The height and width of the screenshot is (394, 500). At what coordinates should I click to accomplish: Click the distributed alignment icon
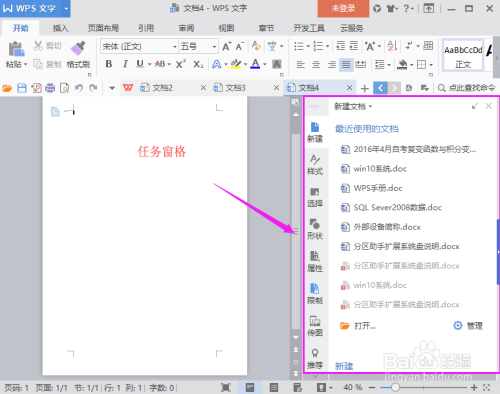click(x=361, y=64)
